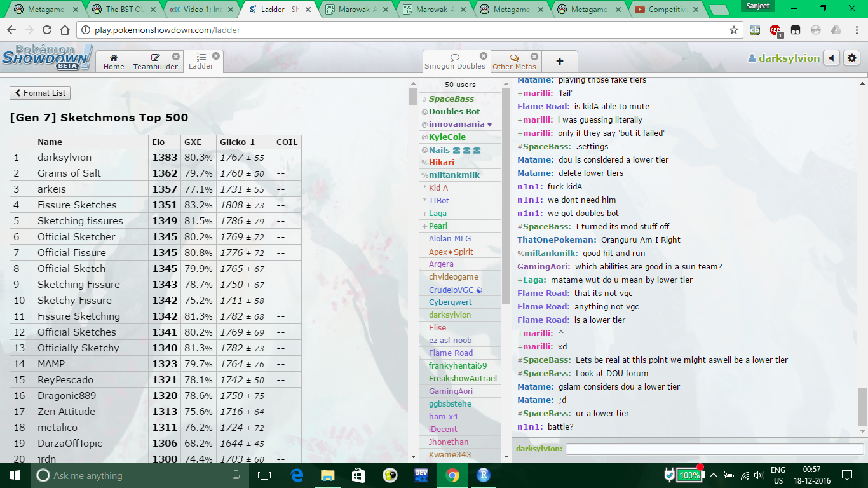Screen dimensions: 868x488
Task: Go to the browser home page
Action: pyautogui.click(x=64, y=30)
